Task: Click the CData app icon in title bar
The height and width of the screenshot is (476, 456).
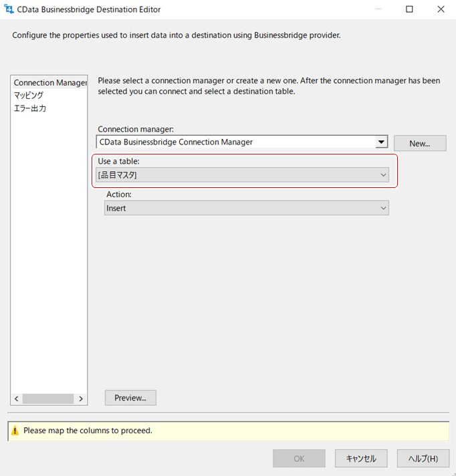Action: pyautogui.click(x=9, y=9)
